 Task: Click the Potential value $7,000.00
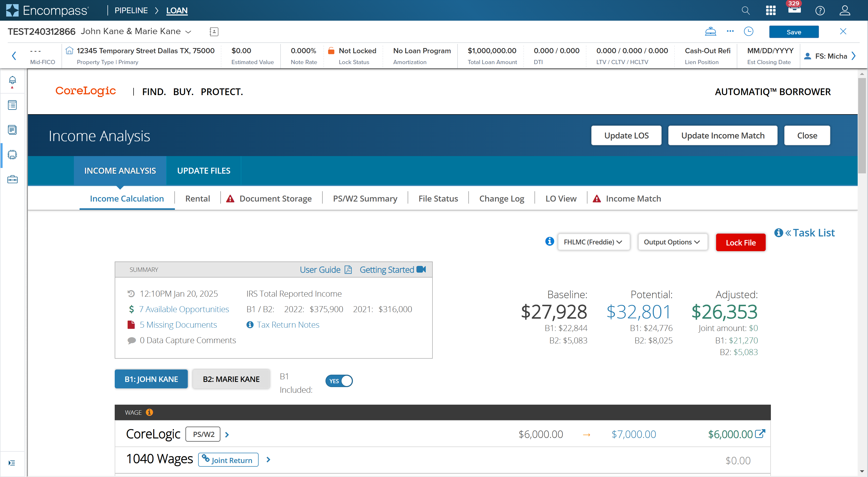633,434
